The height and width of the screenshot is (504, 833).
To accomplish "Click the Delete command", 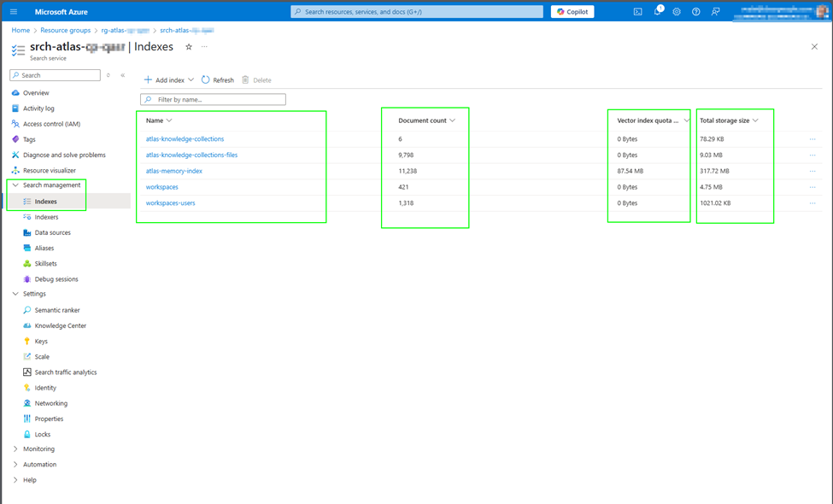I will (256, 80).
